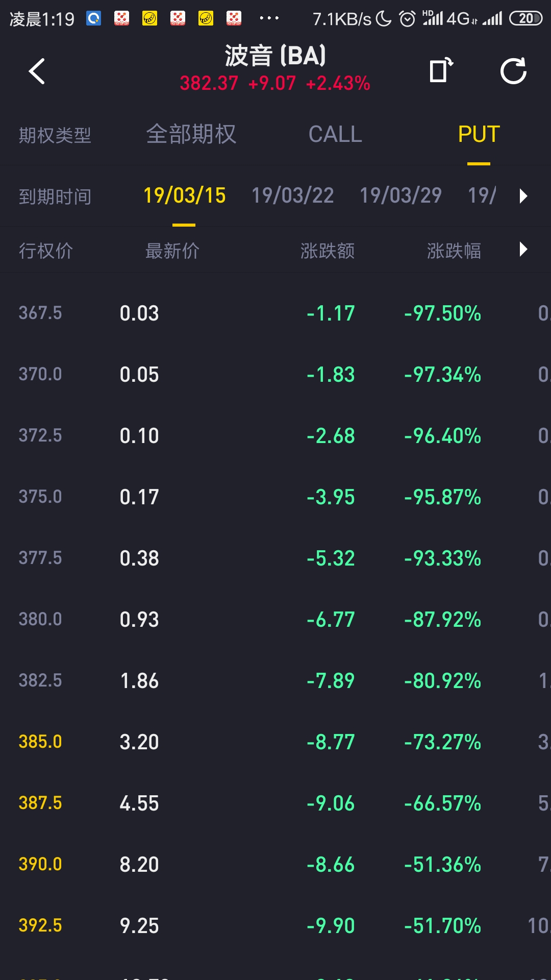This screenshot has height=980, width=551.
Task: Tap change amount -2.68
Action: click(x=331, y=435)
